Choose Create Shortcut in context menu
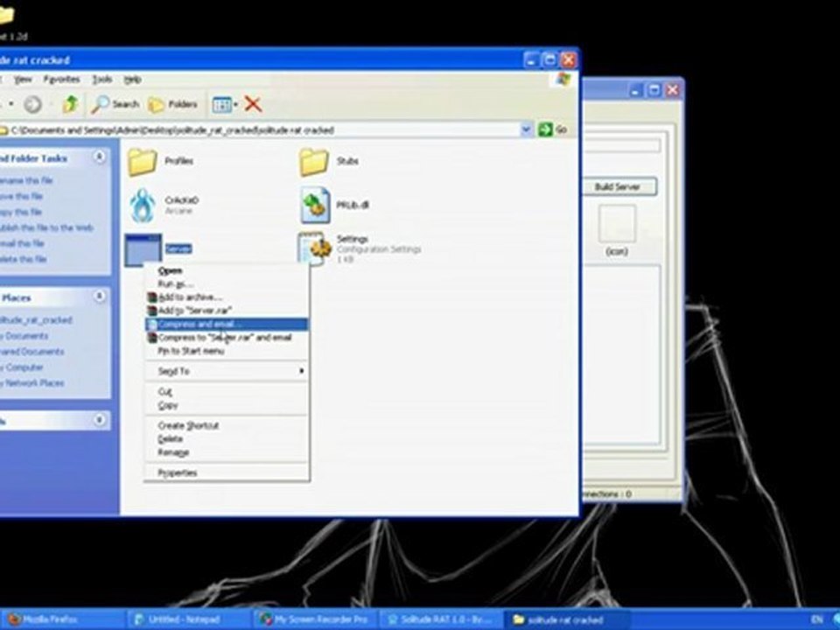 [x=227, y=426]
